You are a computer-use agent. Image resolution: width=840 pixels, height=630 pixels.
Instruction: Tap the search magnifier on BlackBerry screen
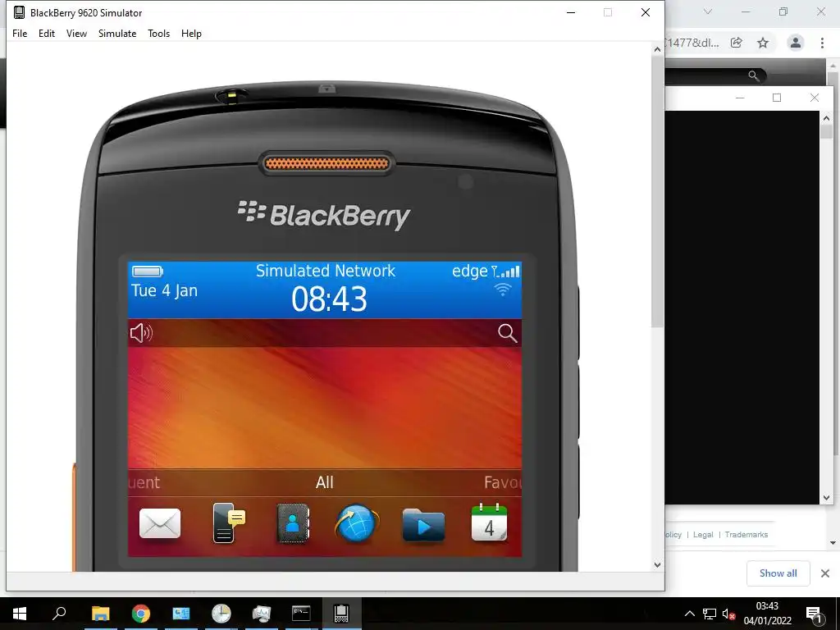click(x=507, y=333)
